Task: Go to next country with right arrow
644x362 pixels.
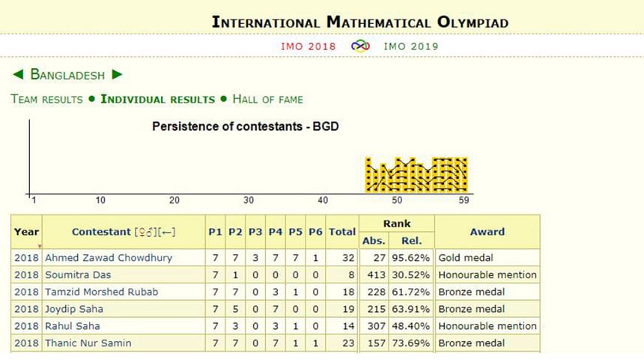Action: click(x=117, y=75)
